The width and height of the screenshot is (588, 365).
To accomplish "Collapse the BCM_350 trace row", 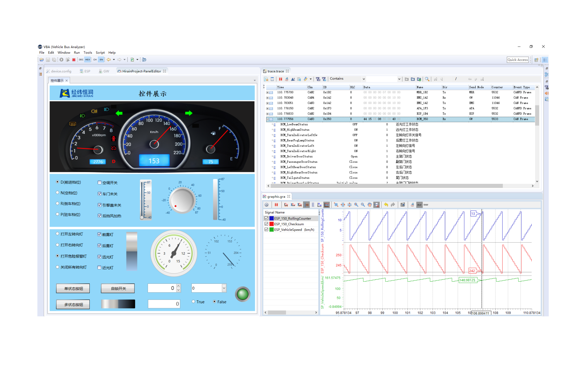I will point(267,119).
